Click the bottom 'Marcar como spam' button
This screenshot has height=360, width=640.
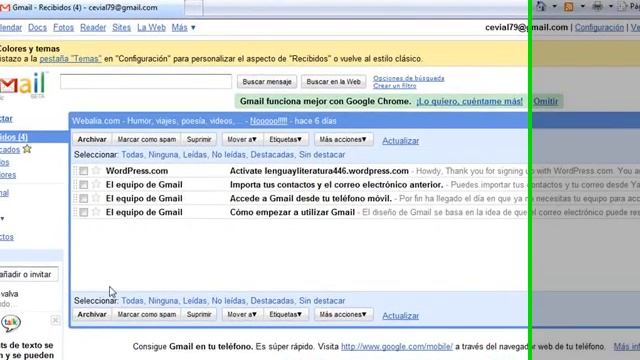click(x=147, y=315)
